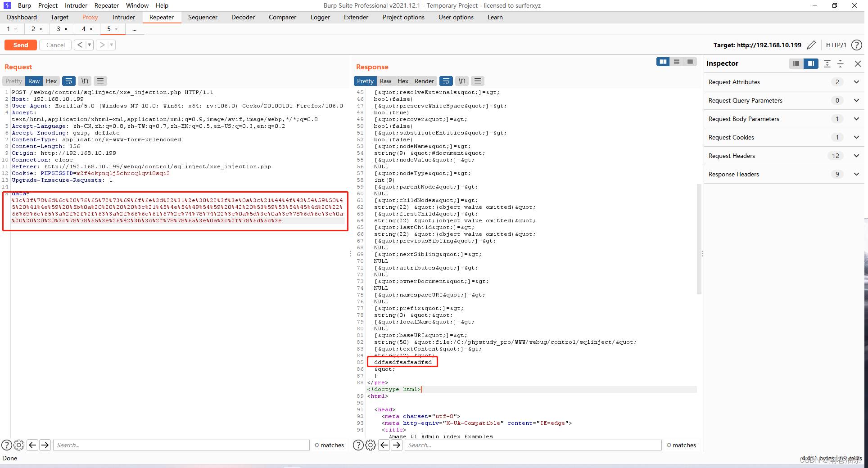Expand Request Headers in the Inspector
This screenshot has width=868, height=468.
point(856,156)
